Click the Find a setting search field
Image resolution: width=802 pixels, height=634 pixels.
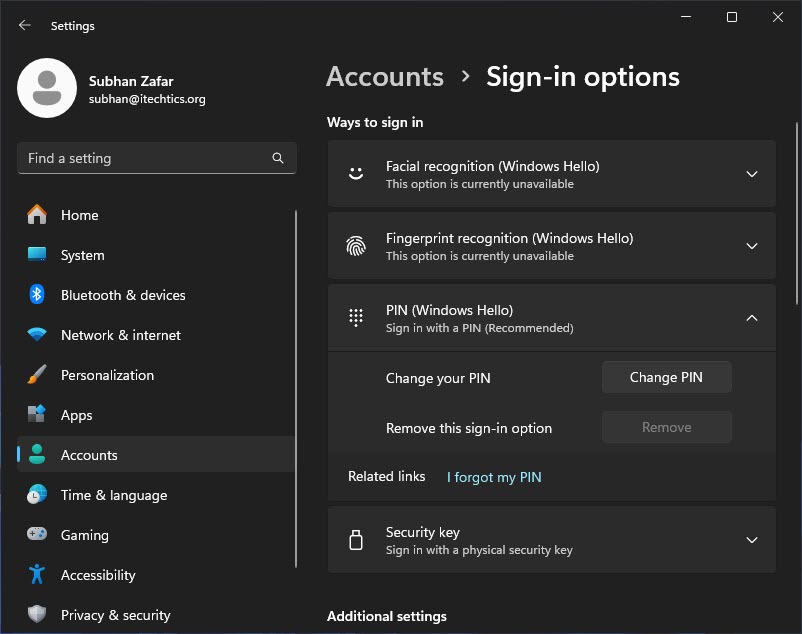[x=157, y=158]
